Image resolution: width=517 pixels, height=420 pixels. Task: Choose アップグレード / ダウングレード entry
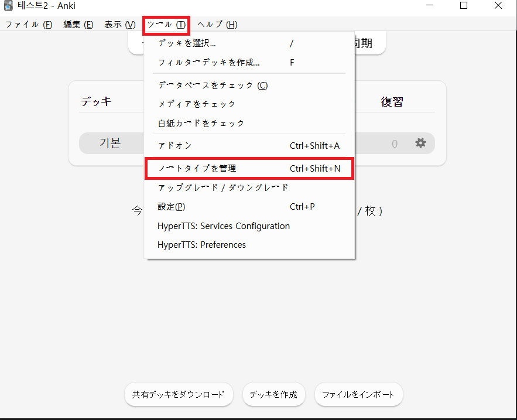coord(249,187)
